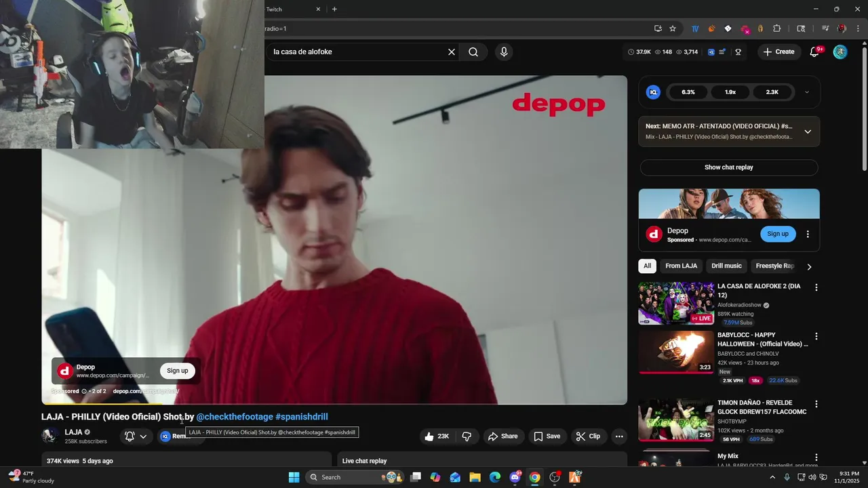Click the magnifier search button beside the search box
The width and height of the screenshot is (868, 488).
click(x=473, y=52)
